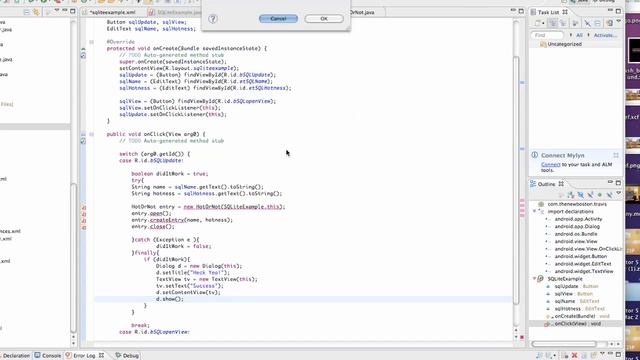Click Cancel in the dialog

tap(278, 19)
